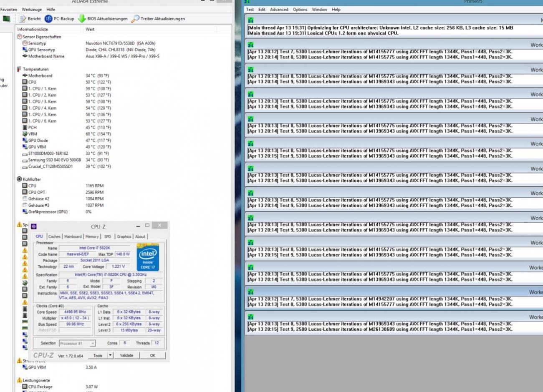Expand the Tools dropdown arrow in CPU-Z

tap(110, 355)
